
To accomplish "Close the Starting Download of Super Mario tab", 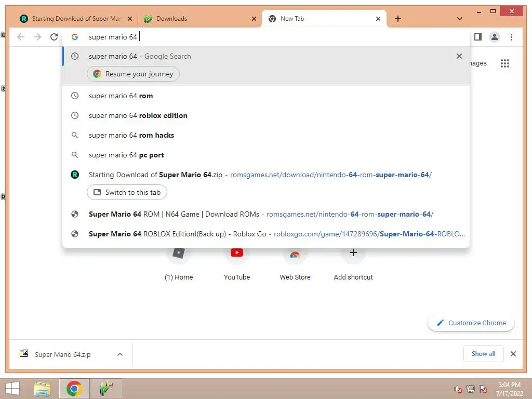I will pyautogui.click(x=129, y=19).
